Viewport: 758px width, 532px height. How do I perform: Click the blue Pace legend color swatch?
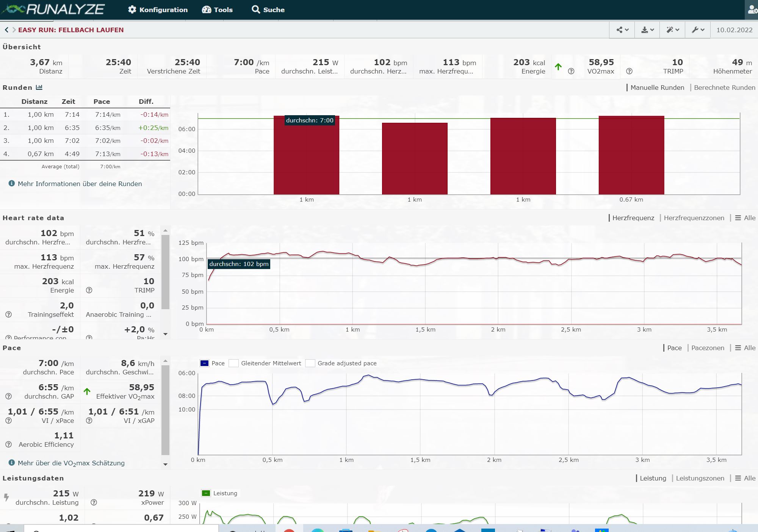(204, 363)
